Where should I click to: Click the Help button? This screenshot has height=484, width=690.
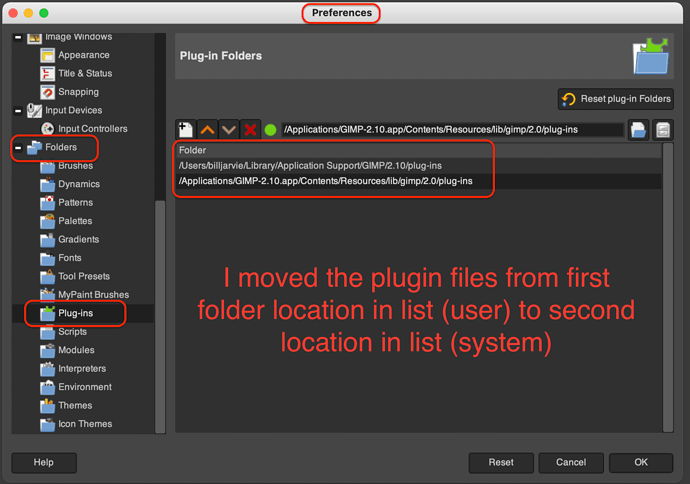44,463
